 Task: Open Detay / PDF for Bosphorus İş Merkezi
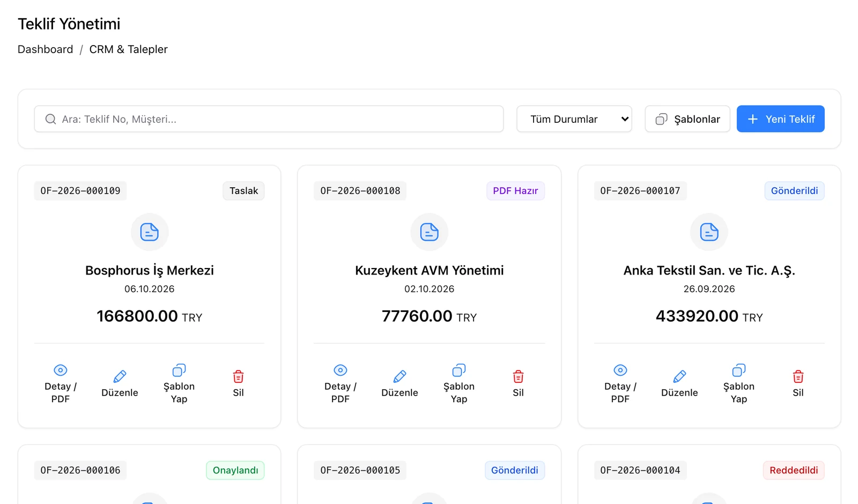61,384
